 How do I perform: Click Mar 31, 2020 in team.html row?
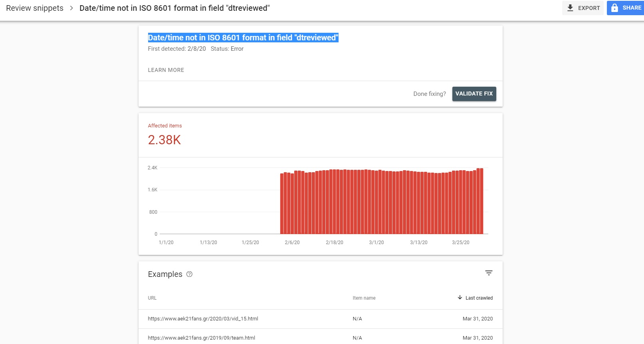(478, 338)
